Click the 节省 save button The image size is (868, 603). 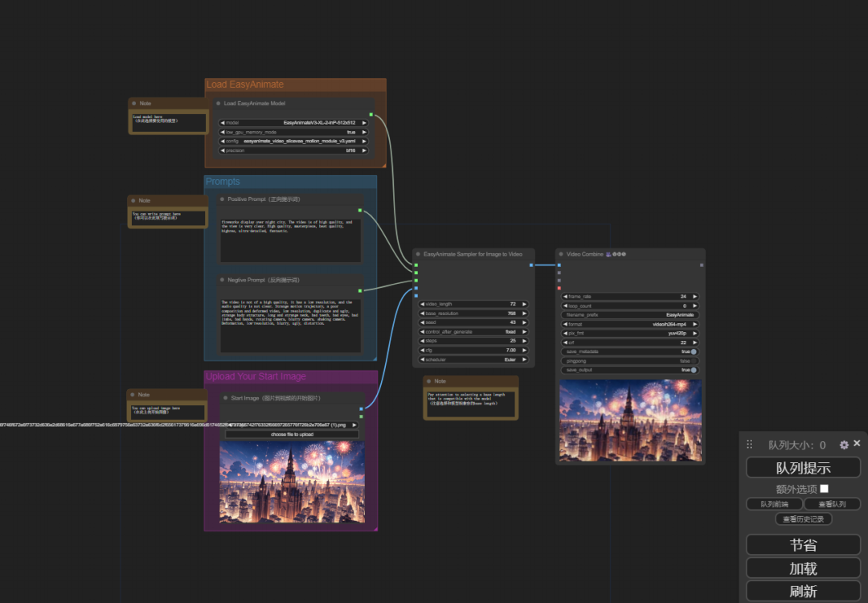[803, 545]
